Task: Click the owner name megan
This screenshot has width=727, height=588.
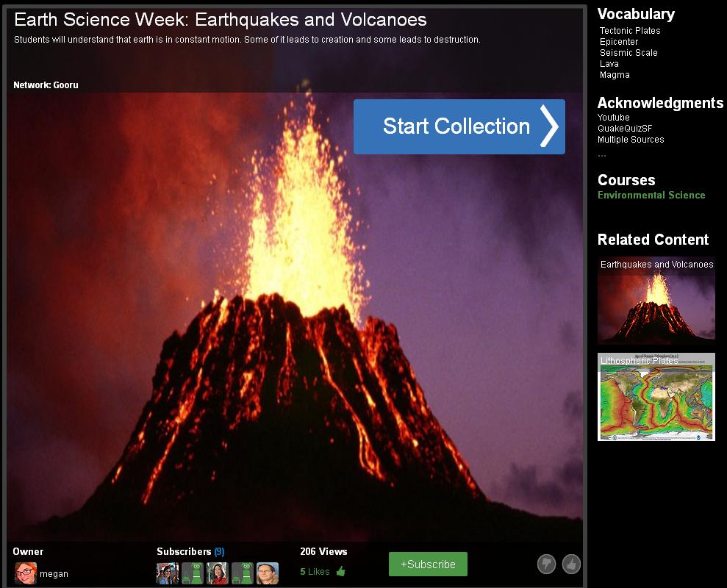Action: coord(54,574)
